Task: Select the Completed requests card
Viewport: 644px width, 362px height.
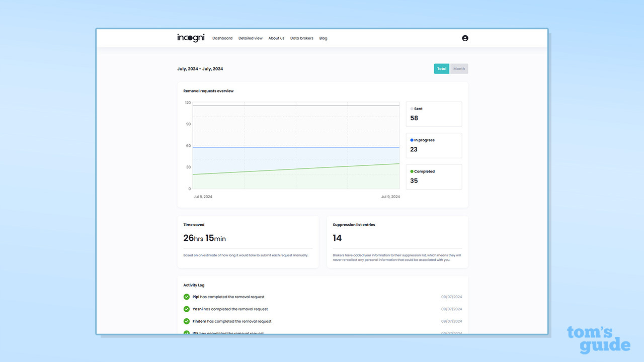Action: (434, 176)
